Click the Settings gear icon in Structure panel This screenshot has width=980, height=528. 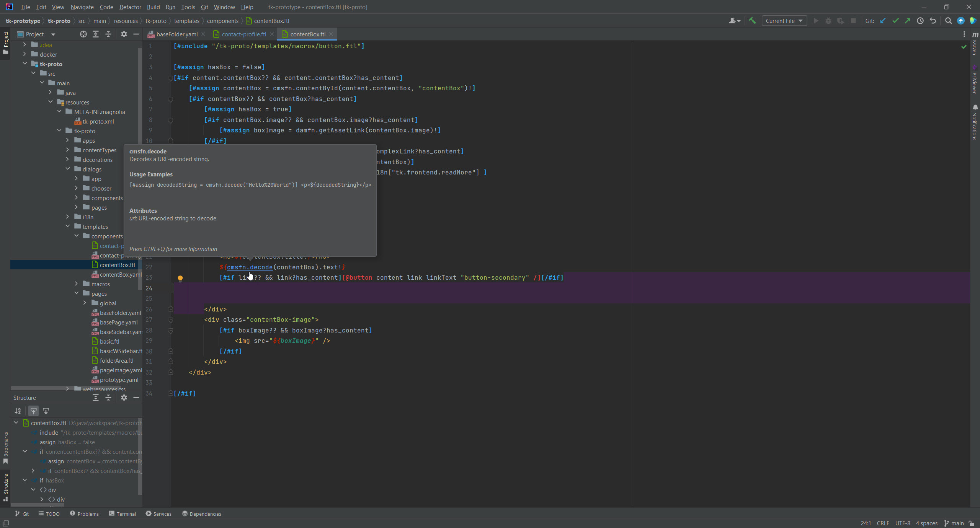coord(123,397)
